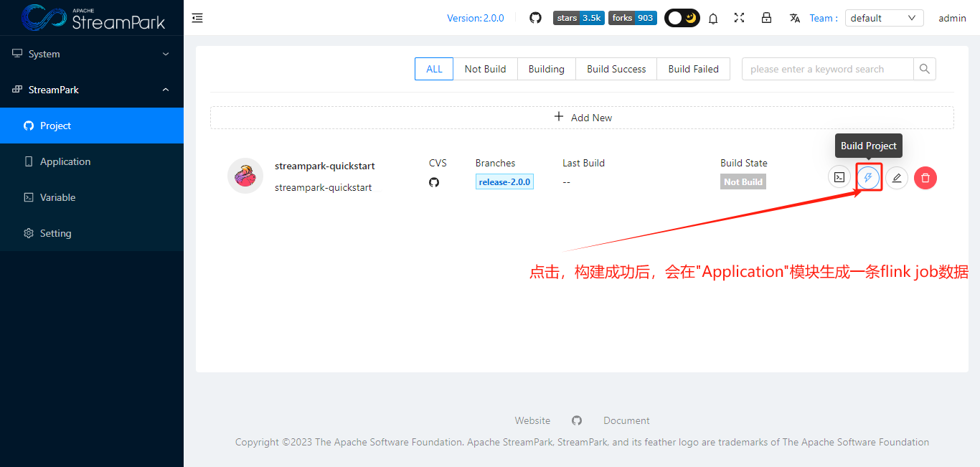Lock the screen with the padlock icon

click(x=766, y=17)
